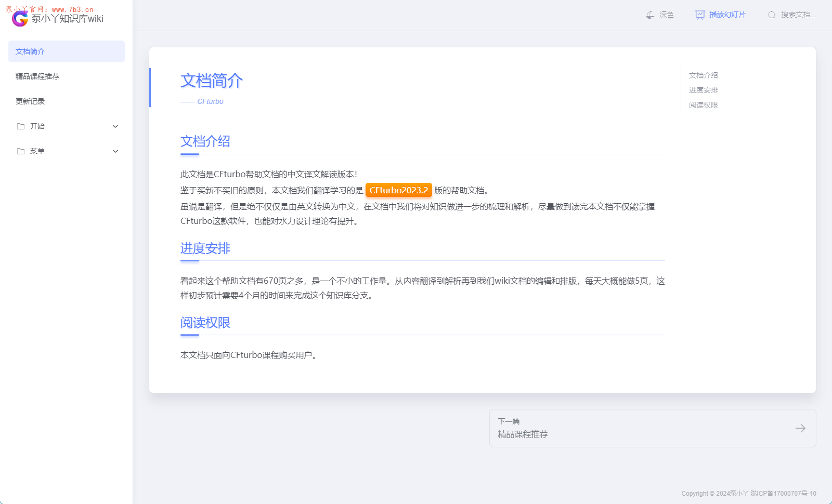Click the slideshow presentation icon
The height and width of the screenshot is (504, 832).
700,15
